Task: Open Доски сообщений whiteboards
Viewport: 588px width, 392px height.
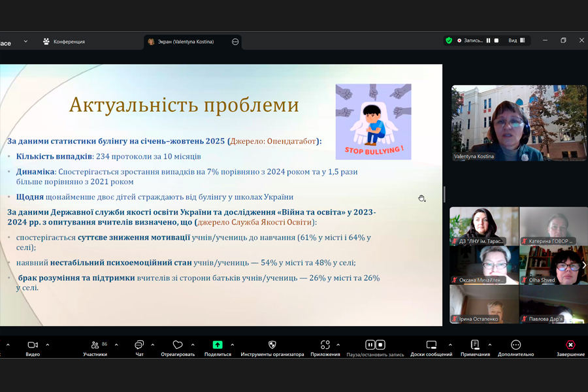Action: coord(431,345)
